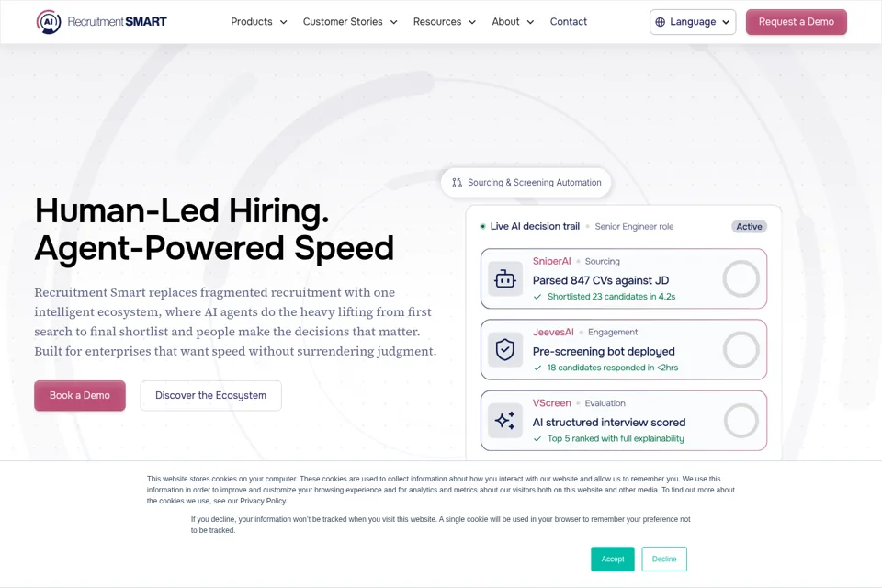Viewport: 882px width, 588px height.
Task: Click the 'Senior Engineer role' text
Action: [634, 226]
